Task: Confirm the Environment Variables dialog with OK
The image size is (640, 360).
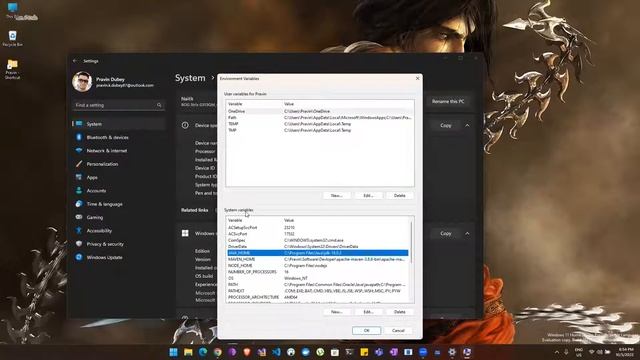Action: click(367, 331)
